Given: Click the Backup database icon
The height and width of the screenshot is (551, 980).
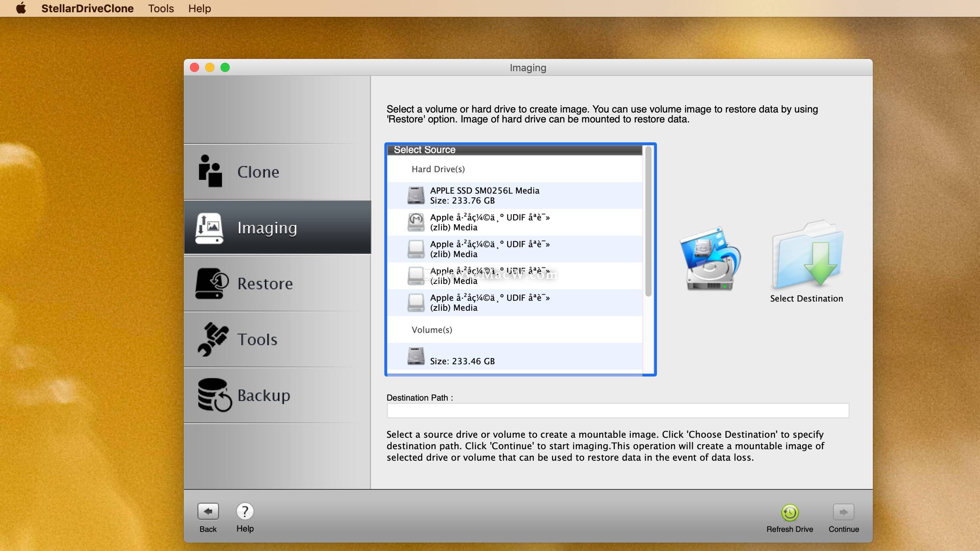Looking at the screenshot, I should 215,395.
